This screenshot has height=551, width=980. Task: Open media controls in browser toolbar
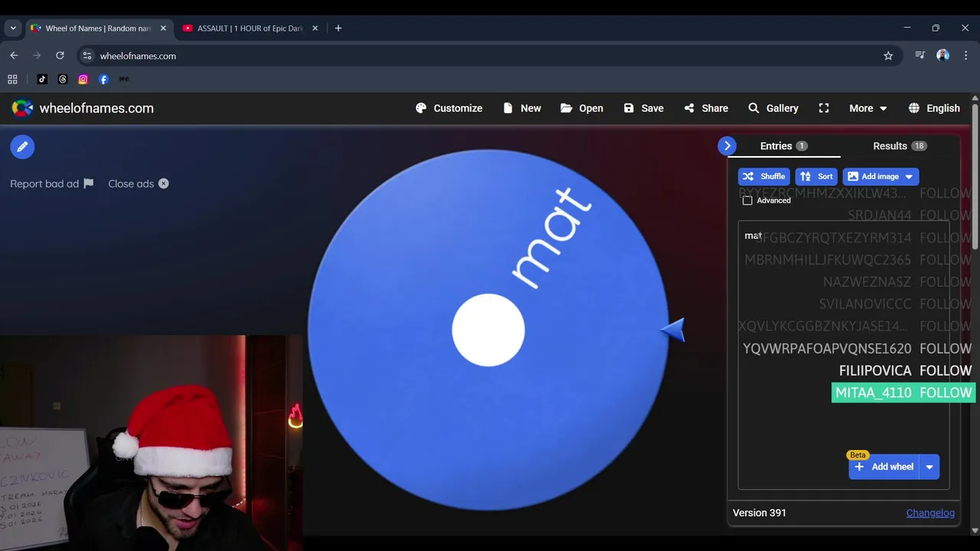point(920,56)
